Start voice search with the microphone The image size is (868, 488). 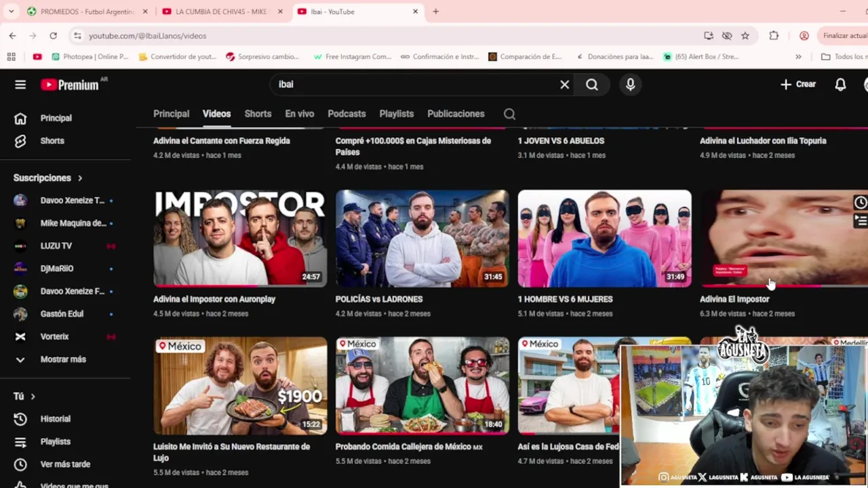click(x=631, y=84)
